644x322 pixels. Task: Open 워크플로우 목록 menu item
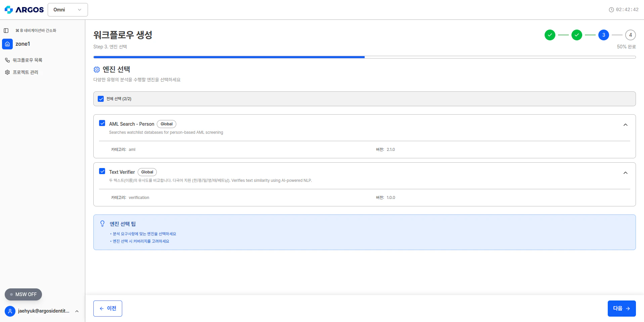28,60
